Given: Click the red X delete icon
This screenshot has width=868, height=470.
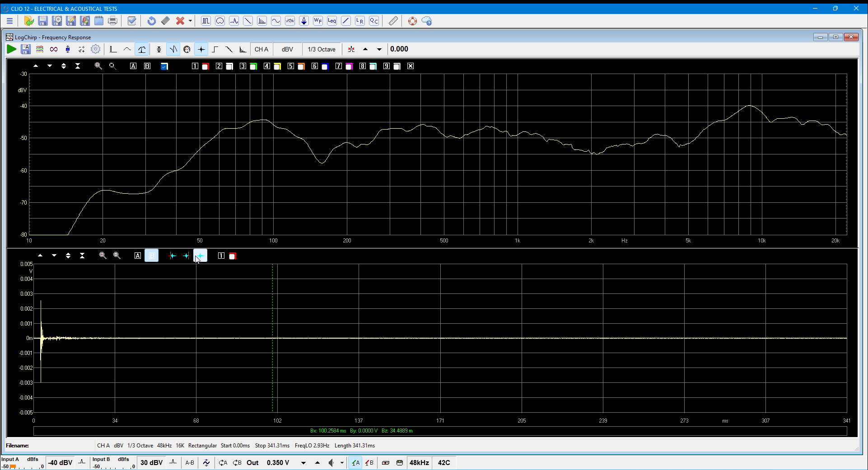Looking at the screenshot, I should [180, 21].
